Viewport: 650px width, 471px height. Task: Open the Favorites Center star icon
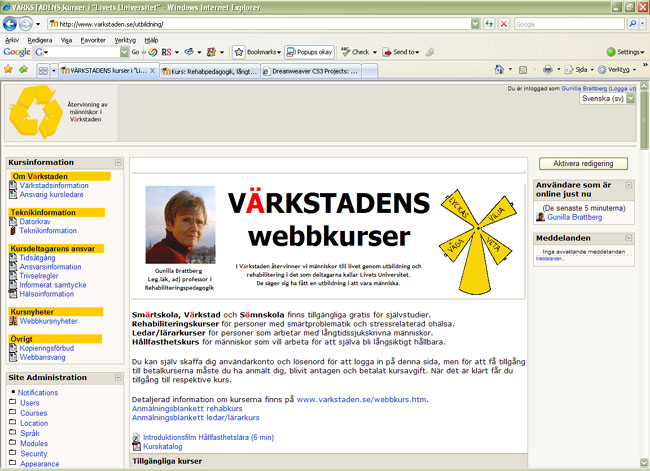pos(8,69)
